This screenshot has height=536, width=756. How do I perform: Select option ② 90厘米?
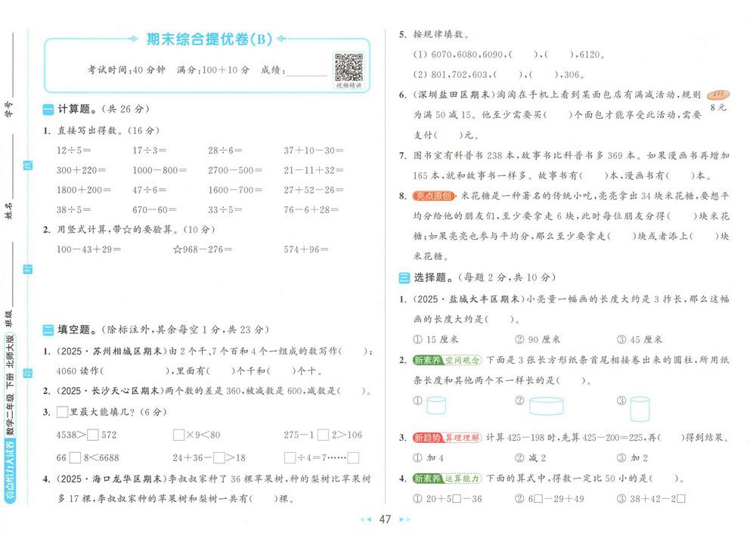point(538,339)
